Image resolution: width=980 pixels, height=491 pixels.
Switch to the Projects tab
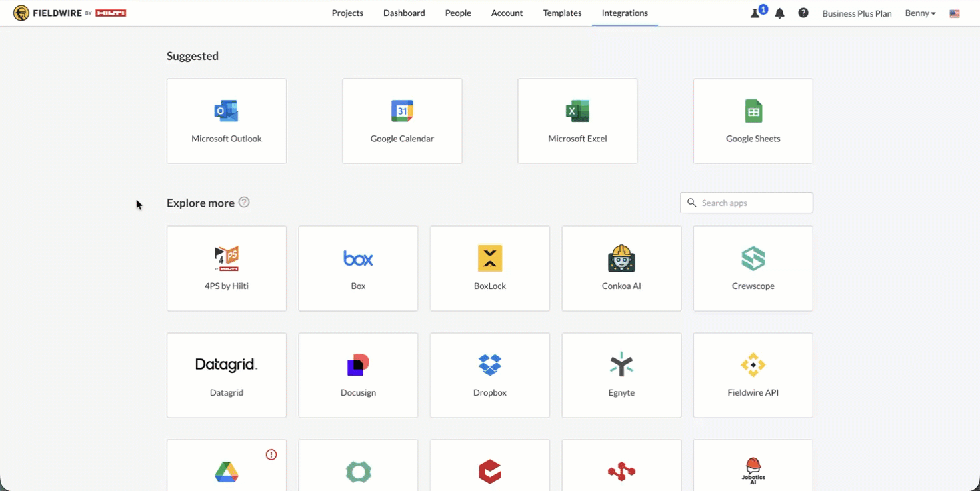(x=347, y=13)
